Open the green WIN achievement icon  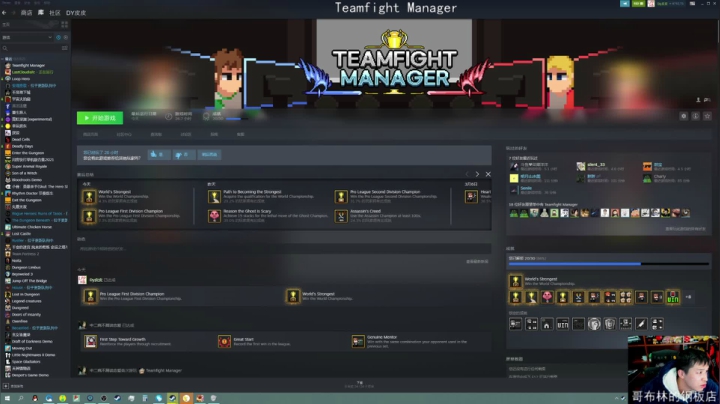tap(673, 297)
